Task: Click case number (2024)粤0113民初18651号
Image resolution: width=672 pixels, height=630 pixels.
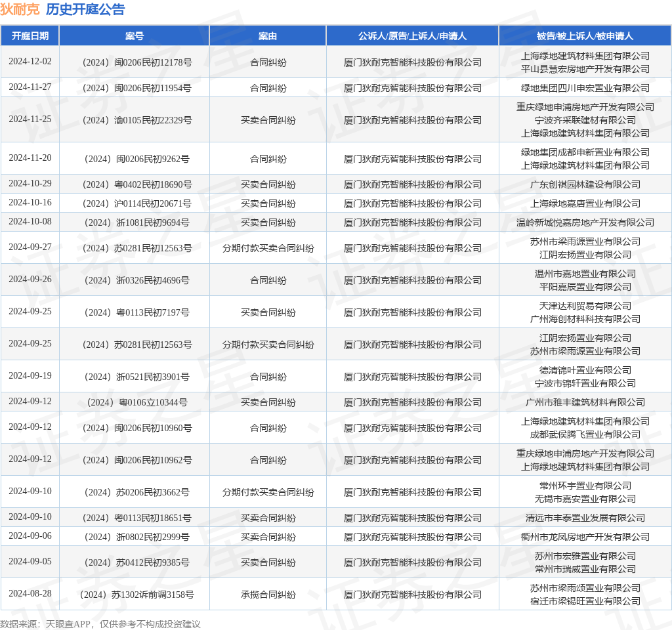Action: click(x=137, y=518)
